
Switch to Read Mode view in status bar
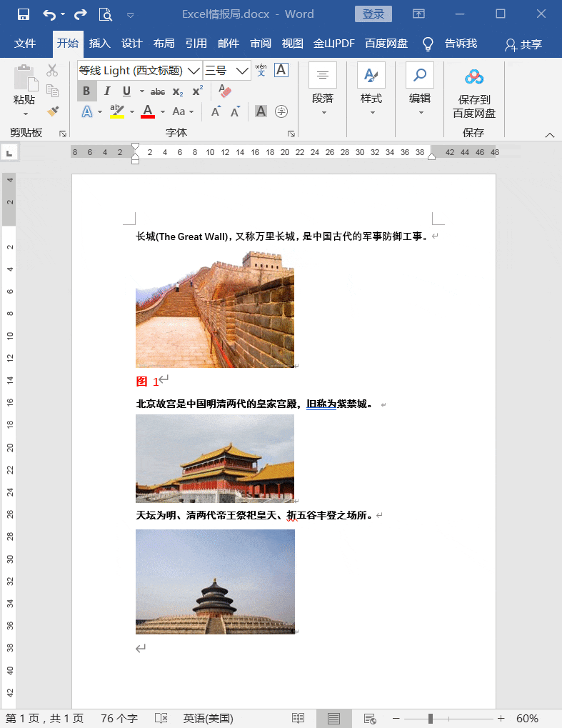(x=298, y=718)
